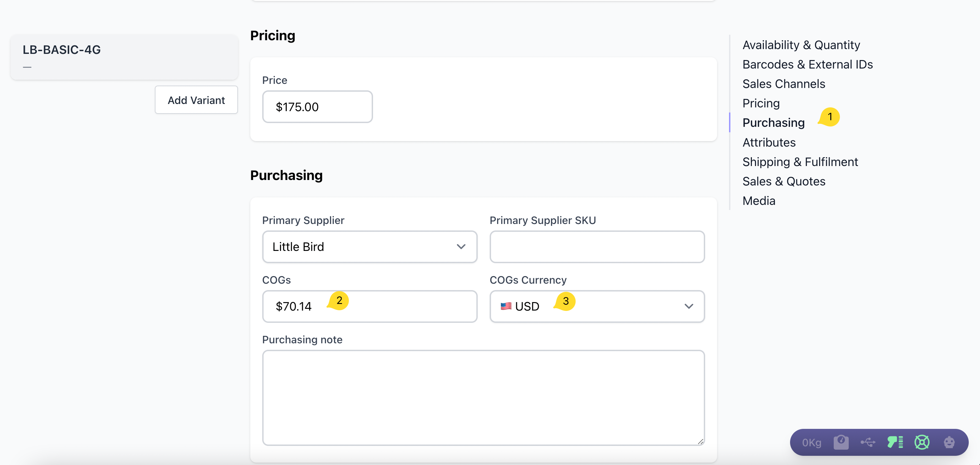Open the Primary Supplier dropdown
Image resolution: width=980 pixels, height=465 pixels.
(369, 247)
